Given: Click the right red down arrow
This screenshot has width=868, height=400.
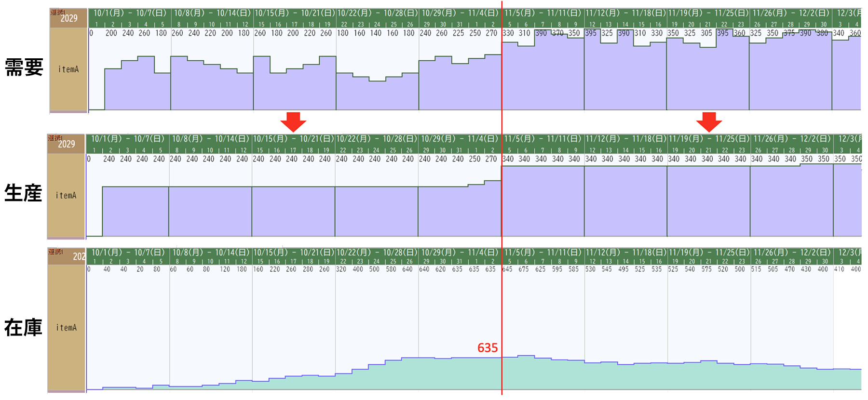Looking at the screenshot, I should coord(709,122).
